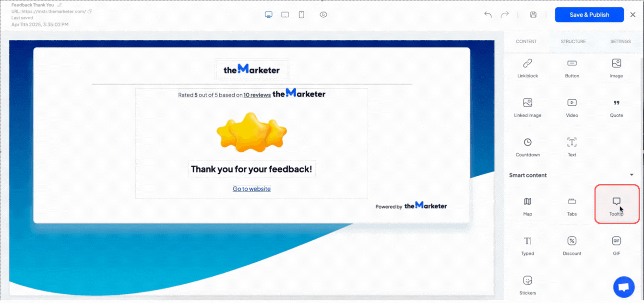Switch to desktop device view
Viewport: 644px width, 303px height.
coord(269,14)
